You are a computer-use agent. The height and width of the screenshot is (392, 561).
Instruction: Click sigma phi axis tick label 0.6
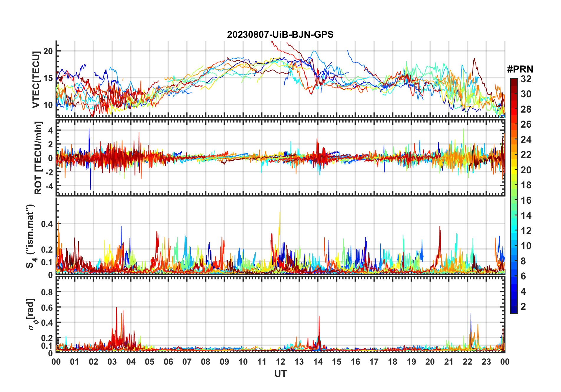47,307
